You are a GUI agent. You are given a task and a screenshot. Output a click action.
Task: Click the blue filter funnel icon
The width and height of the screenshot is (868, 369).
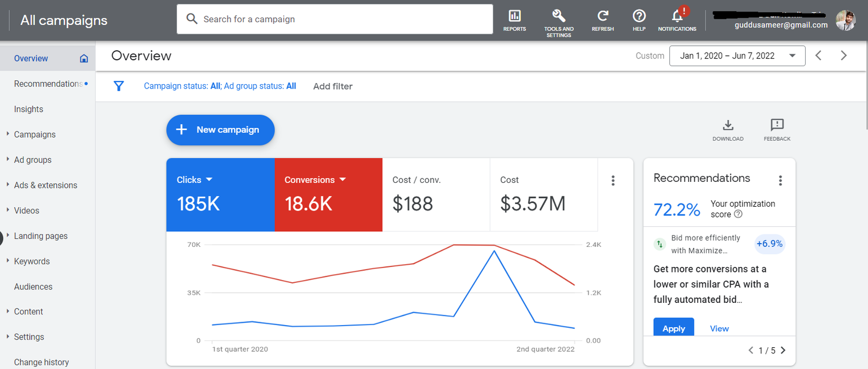[x=119, y=86]
